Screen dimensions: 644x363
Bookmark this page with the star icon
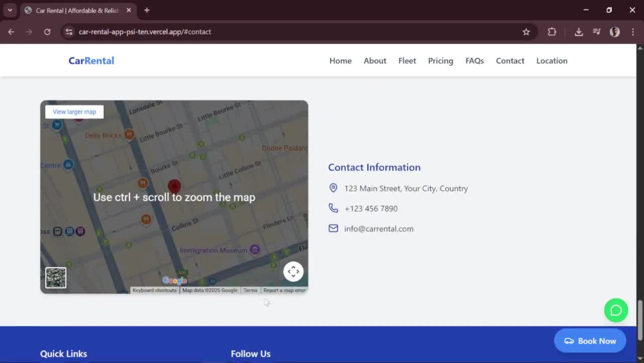point(526,32)
